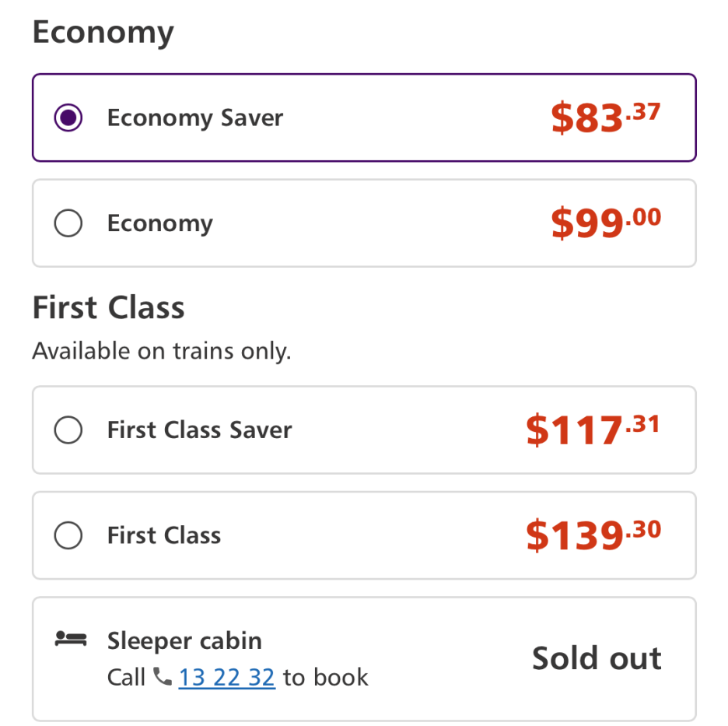Click the Sold out status text
This screenshot has height=726, width=728.
coord(597,658)
